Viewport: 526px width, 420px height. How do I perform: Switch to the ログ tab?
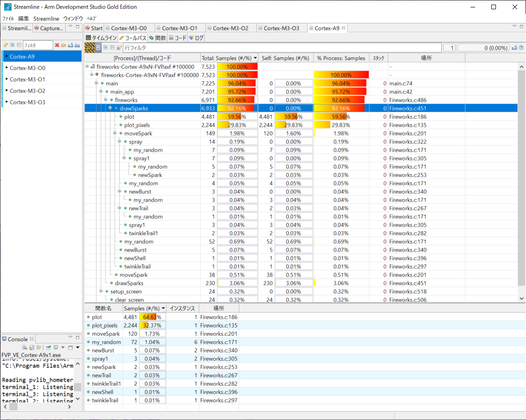point(196,38)
